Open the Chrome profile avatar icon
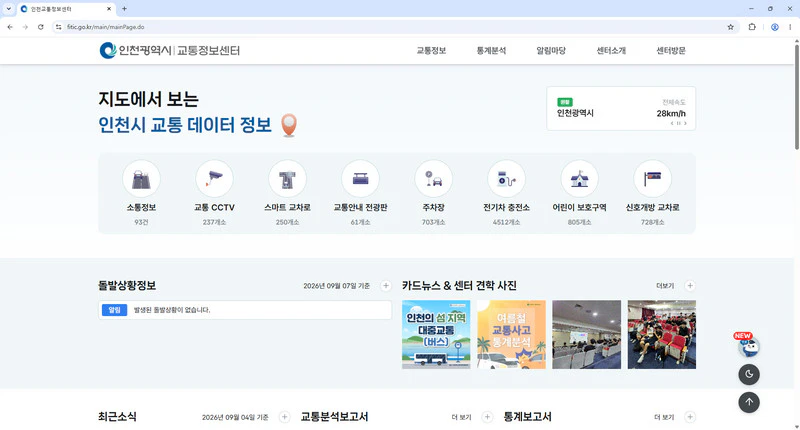This screenshot has height=430, width=800. pos(774,27)
